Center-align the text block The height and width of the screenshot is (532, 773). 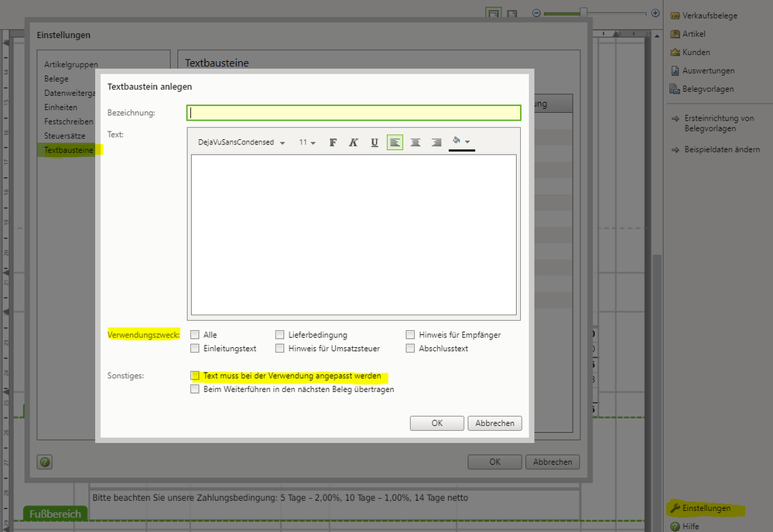pyautogui.click(x=416, y=142)
